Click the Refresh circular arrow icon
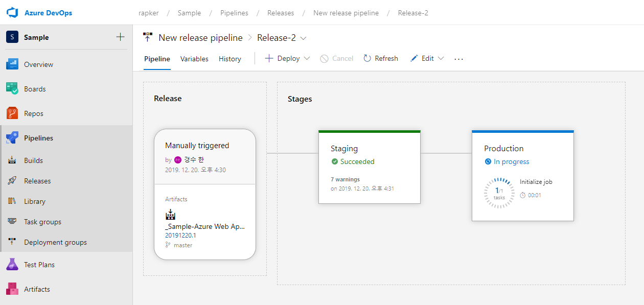Viewport: 644px width, 305px height. click(367, 58)
